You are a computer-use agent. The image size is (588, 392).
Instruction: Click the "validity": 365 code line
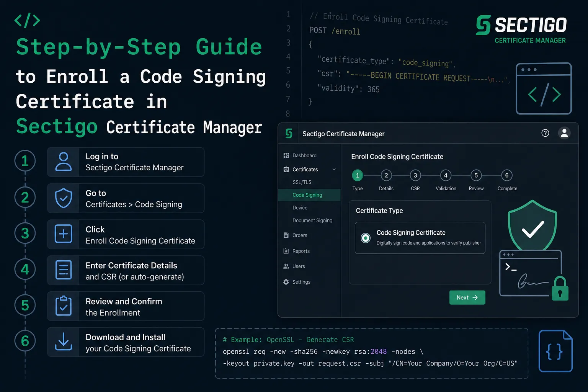click(348, 88)
